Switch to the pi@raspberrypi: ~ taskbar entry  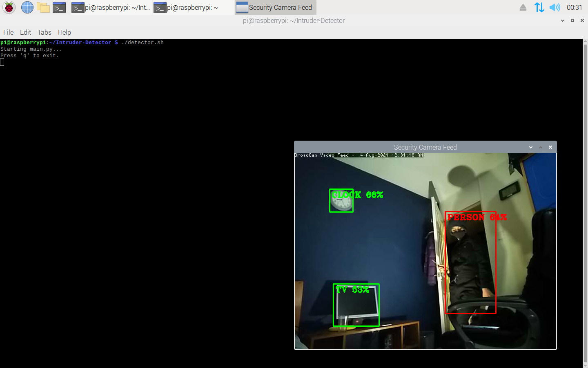(193, 7)
